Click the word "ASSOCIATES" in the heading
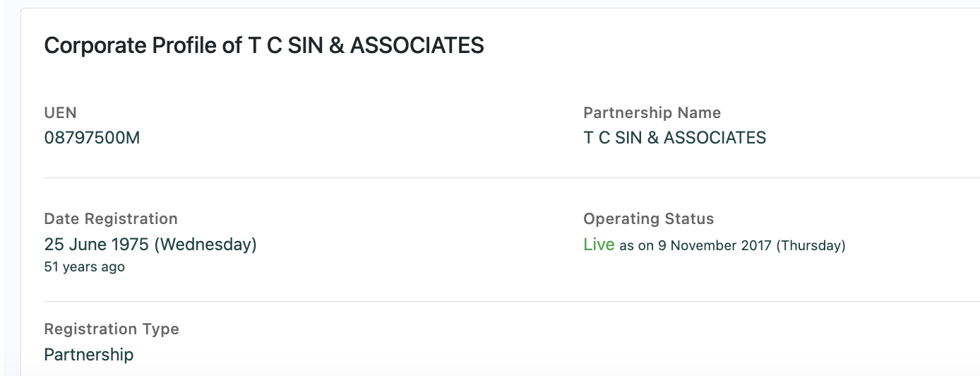The width and height of the screenshot is (980, 376). pyautogui.click(x=417, y=45)
